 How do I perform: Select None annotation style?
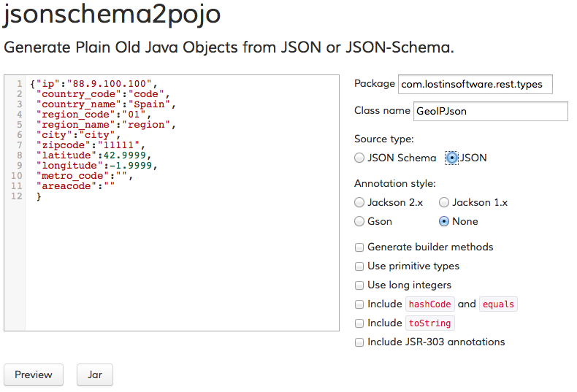444,221
